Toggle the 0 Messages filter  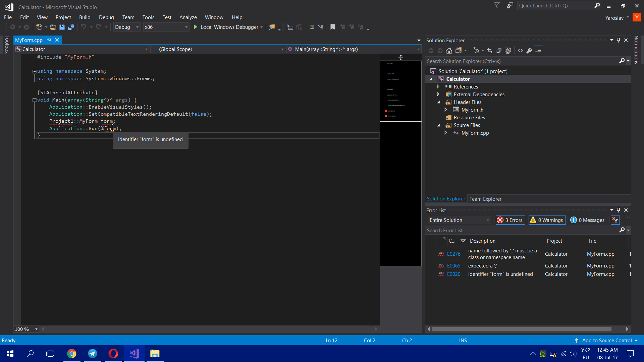587,220
